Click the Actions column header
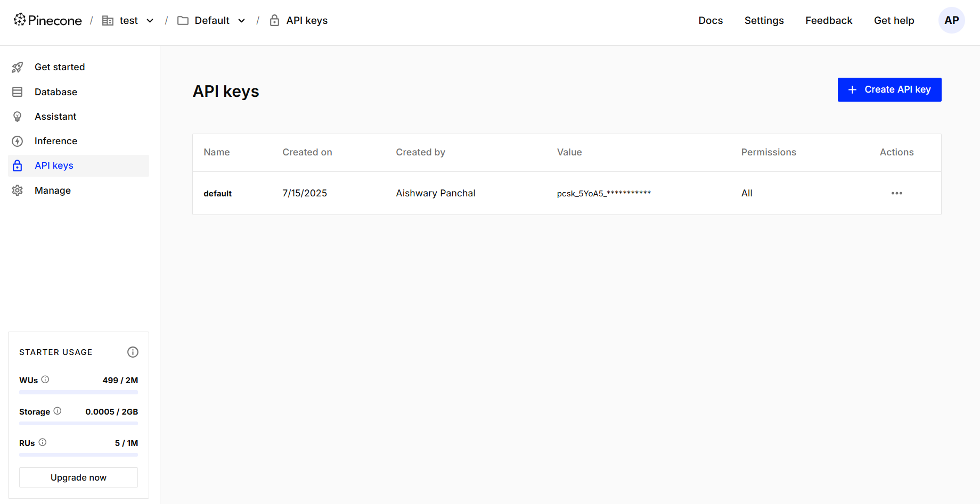The width and height of the screenshot is (980, 504). tap(896, 152)
